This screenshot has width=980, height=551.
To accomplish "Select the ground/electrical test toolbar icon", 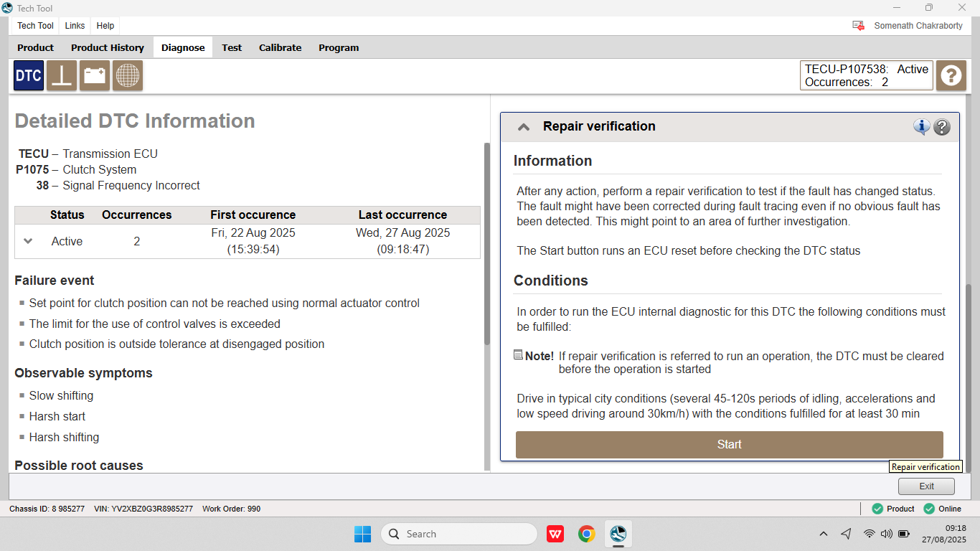I will (62, 75).
